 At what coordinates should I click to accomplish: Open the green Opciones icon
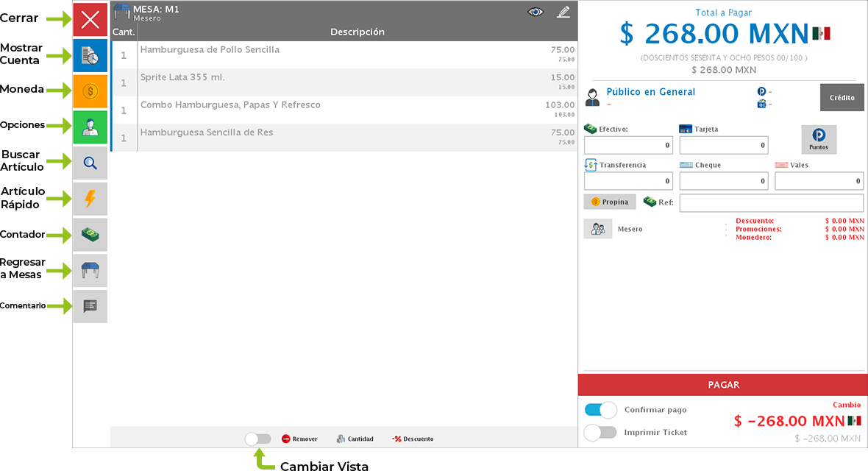90,127
